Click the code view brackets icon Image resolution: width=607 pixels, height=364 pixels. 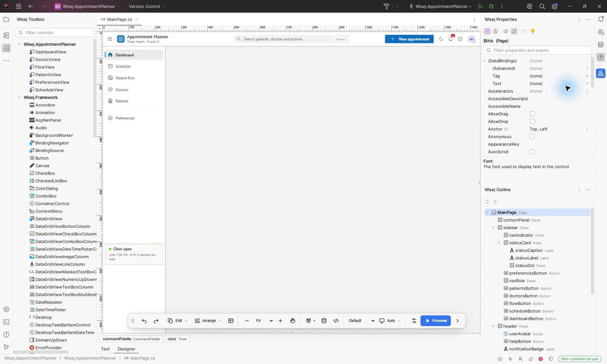[336, 321]
